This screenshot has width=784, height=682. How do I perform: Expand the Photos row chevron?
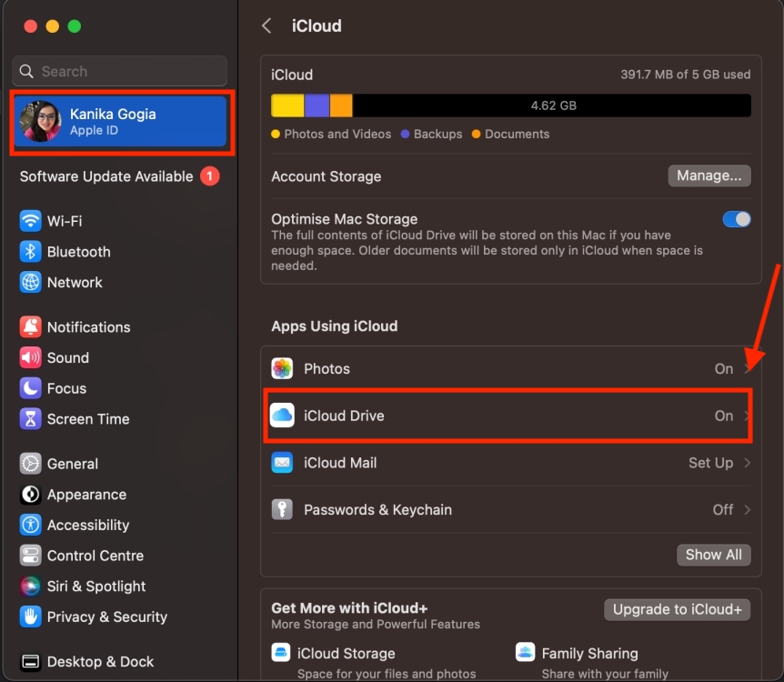pyautogui.click(x=747, y=368)
